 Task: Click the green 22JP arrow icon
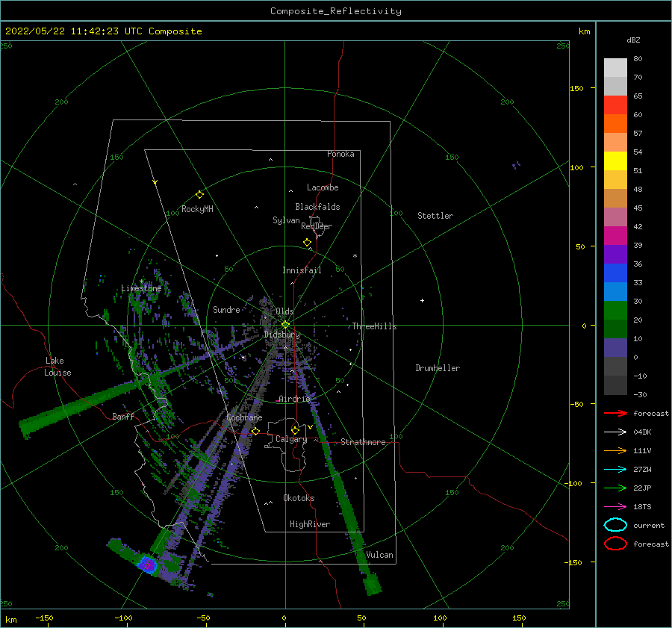[x=615, y=488]
